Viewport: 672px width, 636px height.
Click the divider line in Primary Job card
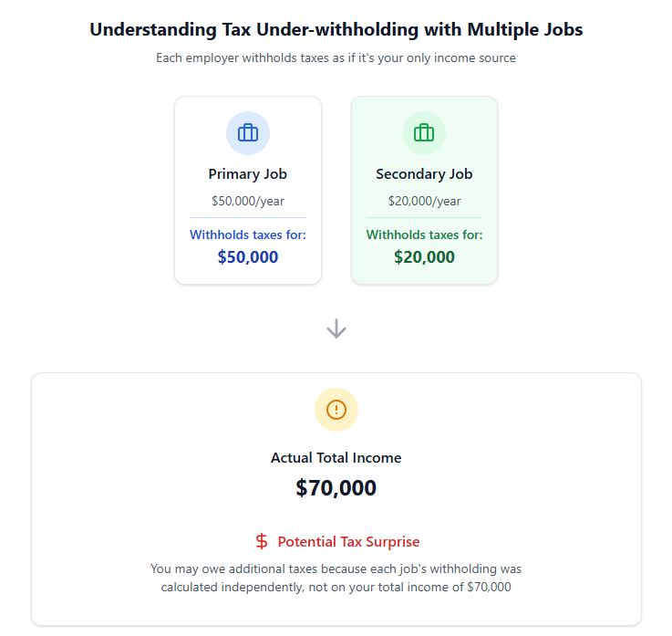pyautogui.click(x=248, y=217)
